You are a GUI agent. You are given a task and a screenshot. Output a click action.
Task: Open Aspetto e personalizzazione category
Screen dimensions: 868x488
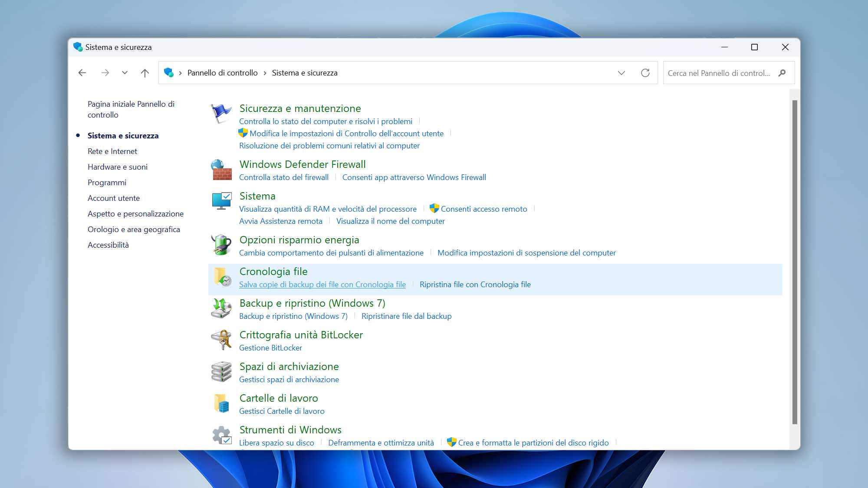click(135, 213)
